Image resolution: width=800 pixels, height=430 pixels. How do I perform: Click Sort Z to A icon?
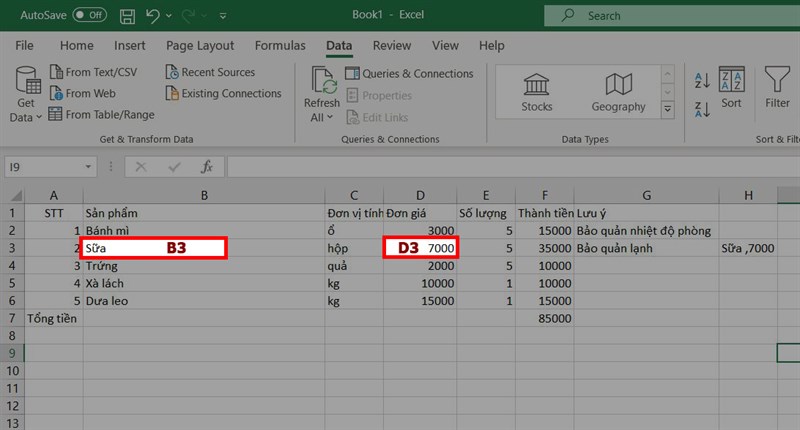[x=702, y=109]
